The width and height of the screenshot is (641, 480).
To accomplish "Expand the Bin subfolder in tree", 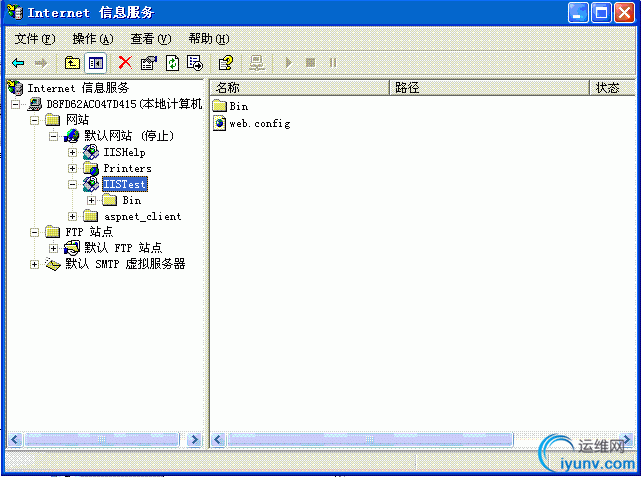I will click(x=92, y=200).
